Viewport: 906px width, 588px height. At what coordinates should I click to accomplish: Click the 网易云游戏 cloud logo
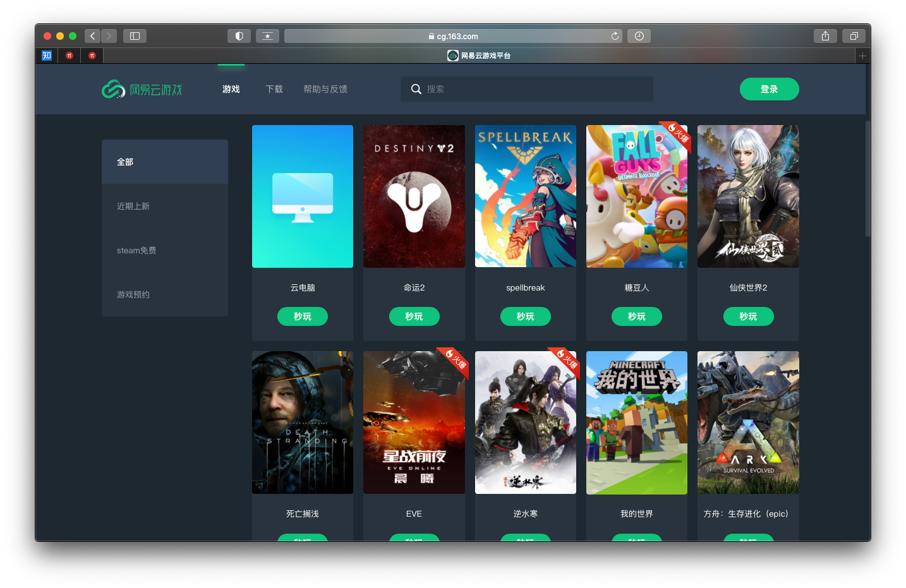pyautogui.click(x=142, y=90)
